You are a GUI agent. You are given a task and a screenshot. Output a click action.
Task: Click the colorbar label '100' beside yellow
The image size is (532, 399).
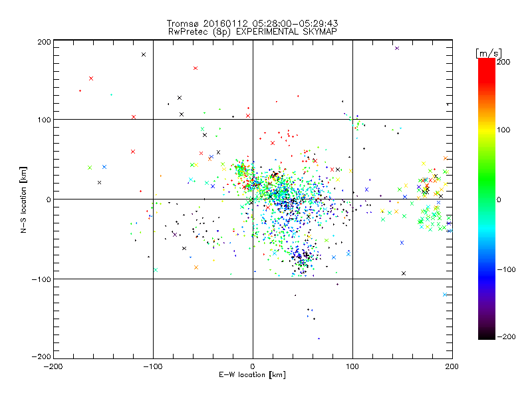503,130
